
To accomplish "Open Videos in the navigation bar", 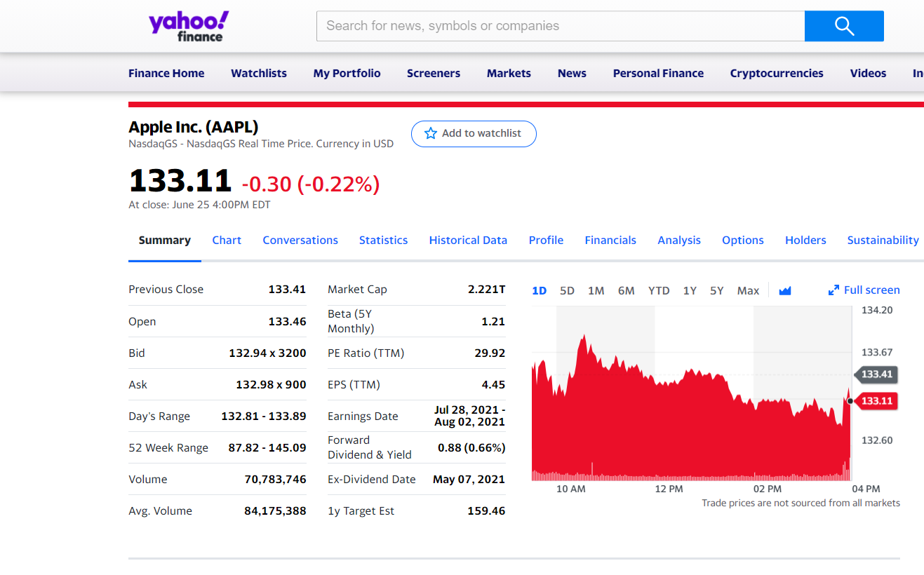I will (868, 73).
